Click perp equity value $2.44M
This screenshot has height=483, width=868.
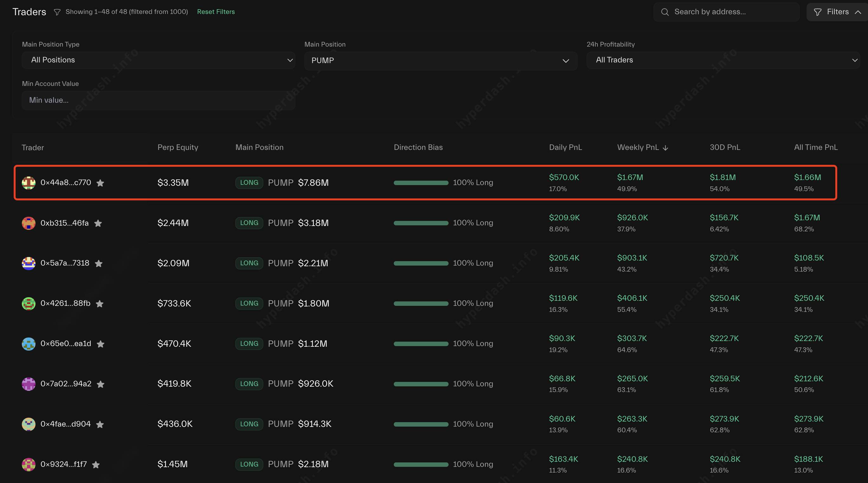coord(173,223)
